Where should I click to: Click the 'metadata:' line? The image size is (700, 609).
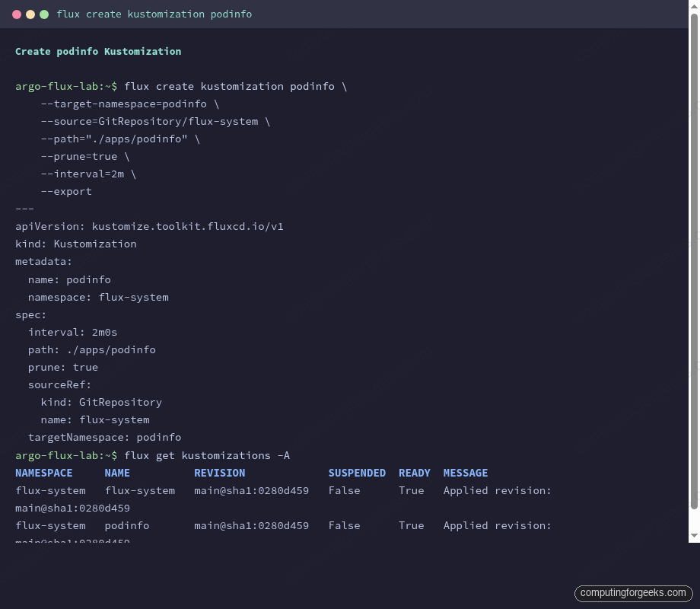(43, 261)
